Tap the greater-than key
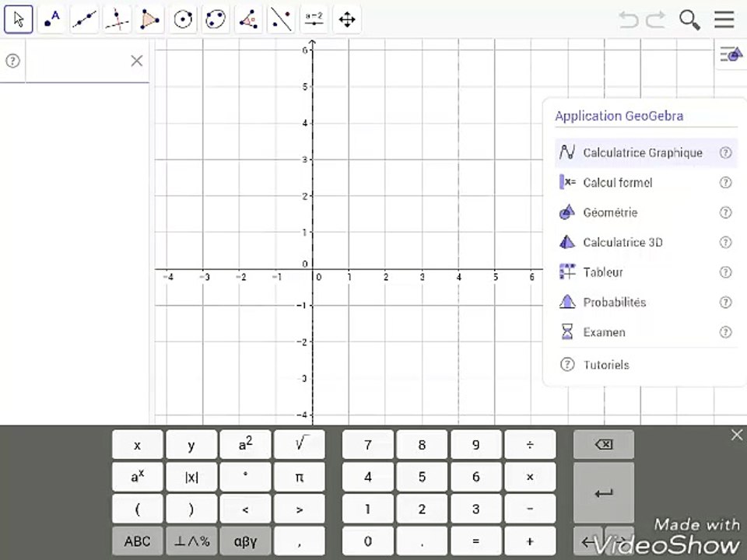The image size is (747, 560). 300,509
